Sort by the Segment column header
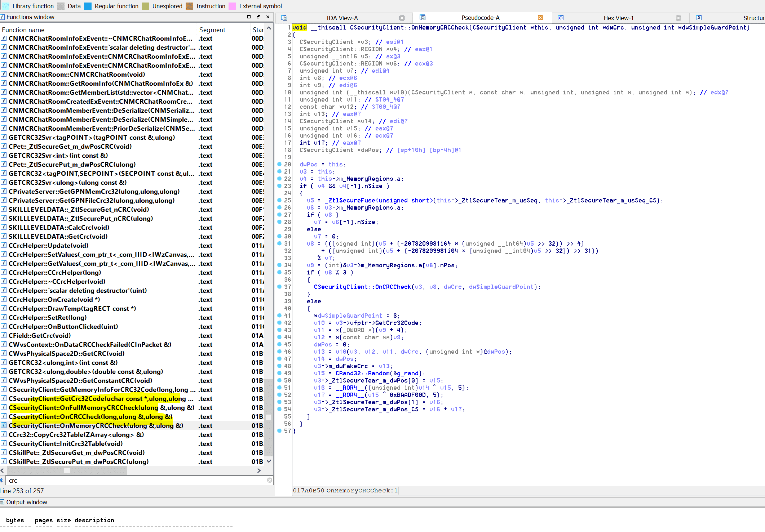 pyautogui.click(x=224, y=30)
